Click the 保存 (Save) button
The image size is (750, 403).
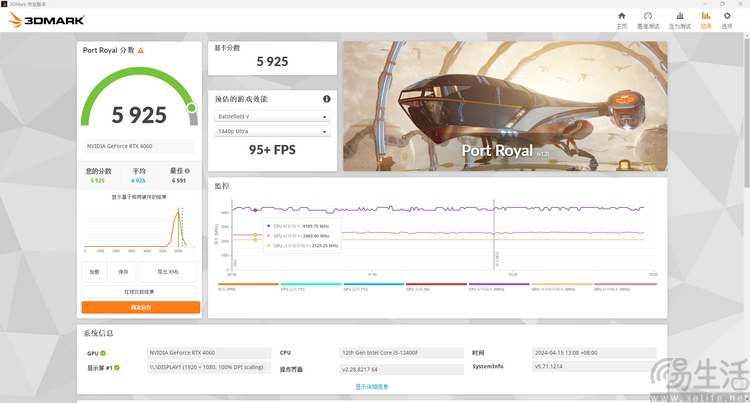(123, 272)
